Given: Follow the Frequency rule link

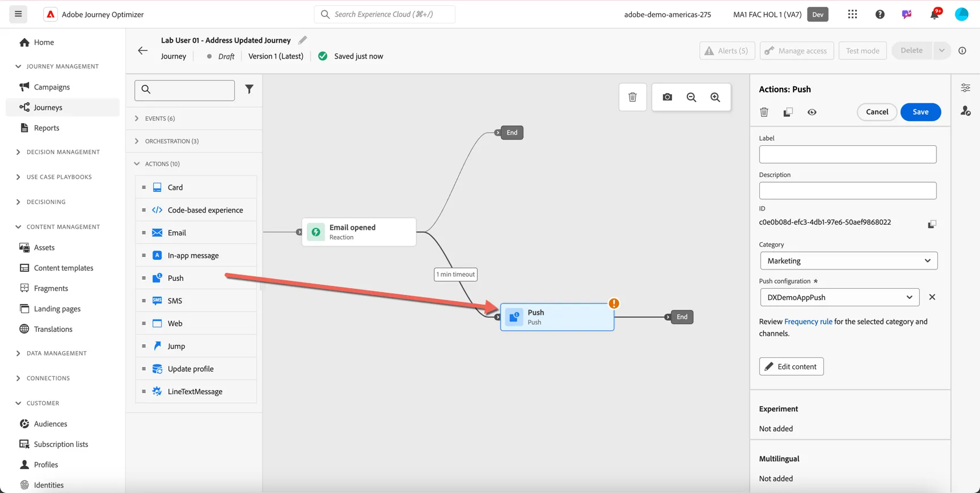Looking at the screenshot, I should [808, 322].
